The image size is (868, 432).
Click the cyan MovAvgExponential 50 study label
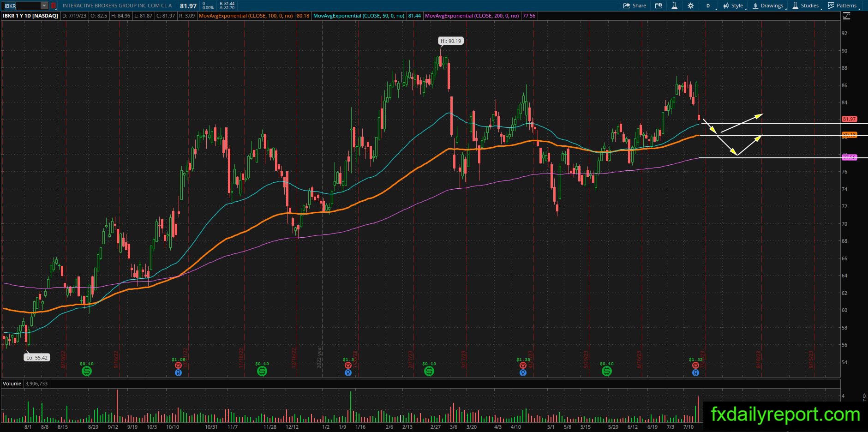(359, 16)
